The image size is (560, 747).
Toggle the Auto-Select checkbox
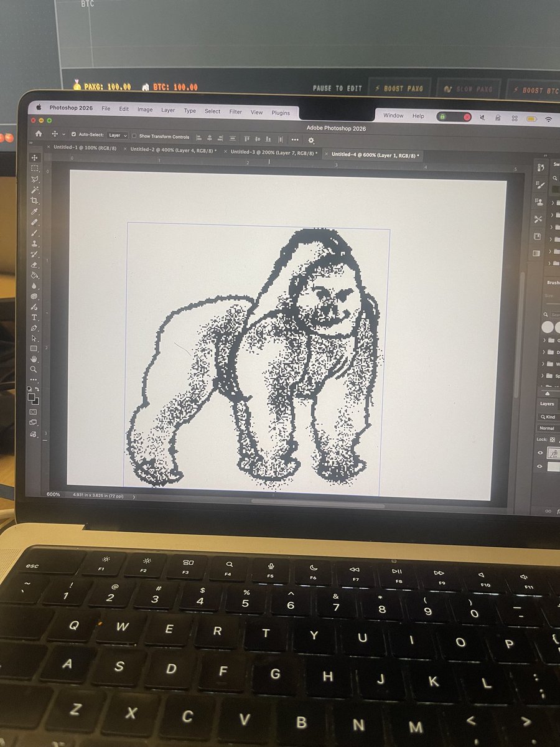74,134
